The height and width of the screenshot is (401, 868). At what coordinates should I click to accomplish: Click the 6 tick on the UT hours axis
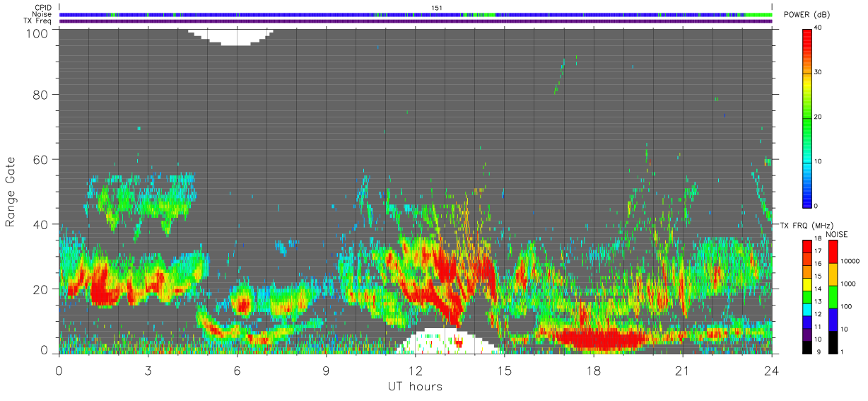point(237,371)
